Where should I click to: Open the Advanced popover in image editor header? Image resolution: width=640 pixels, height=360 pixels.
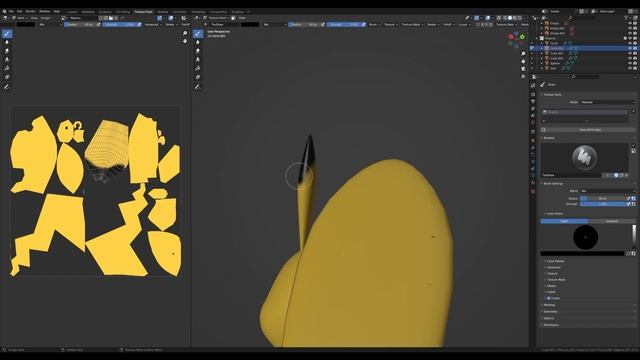(152, 24)
